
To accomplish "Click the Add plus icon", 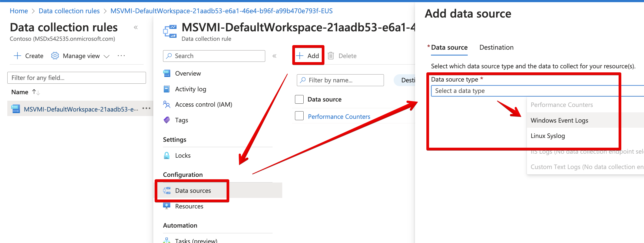I will pyautogui.click(x=300, y=56).
